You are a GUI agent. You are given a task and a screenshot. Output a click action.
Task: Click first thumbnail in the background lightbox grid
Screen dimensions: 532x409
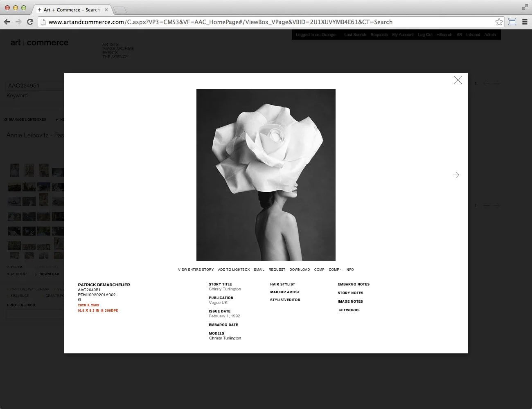click(14, 170)
